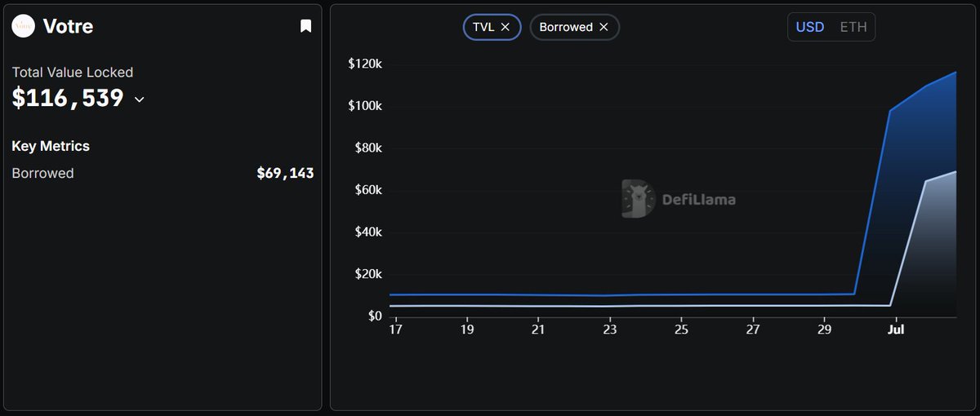This screenshot has width=980, height=416.
Task: Toggle the TVL chip
Action: coord(492,27)
